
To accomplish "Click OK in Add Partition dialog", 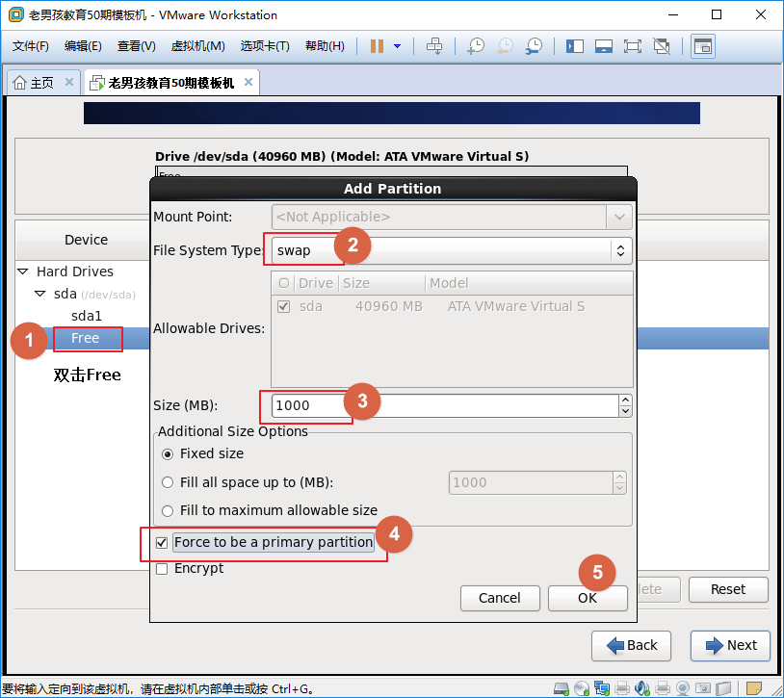I will click(x=588, y=598).
